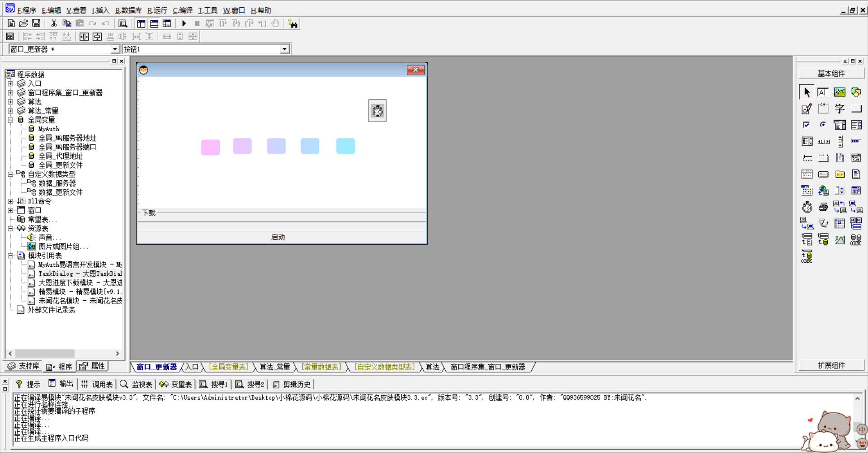
Task: Collapse the 全局变量 tree node
Action: pyautogui.click(x=10, y=120)
